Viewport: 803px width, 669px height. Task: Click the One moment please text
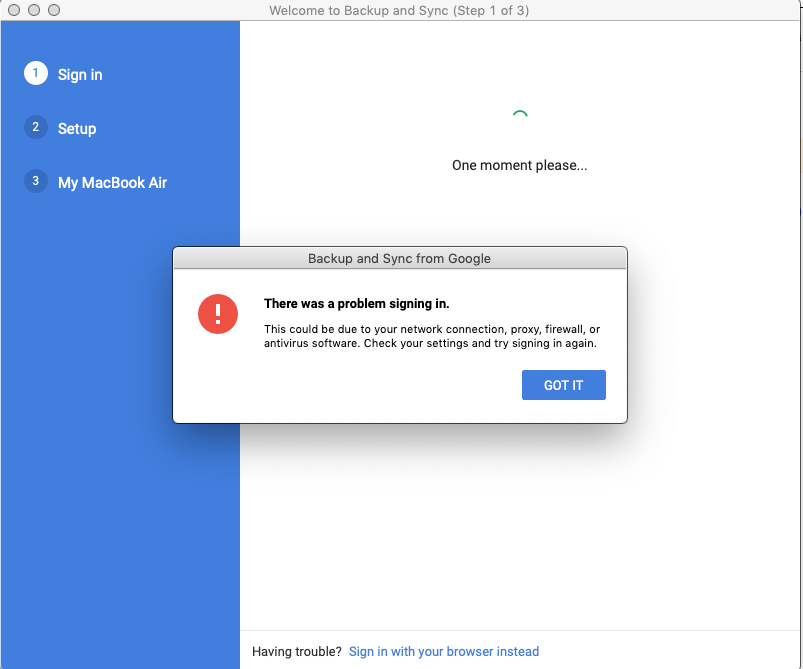[x=519, y=165]
